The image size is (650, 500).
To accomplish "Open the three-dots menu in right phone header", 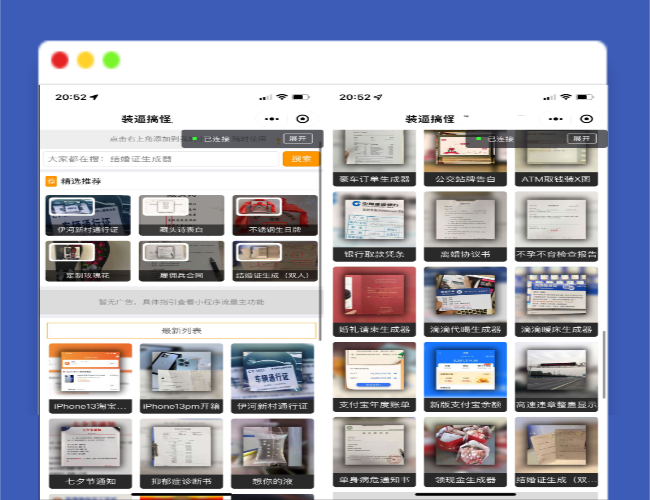I will [x=555, y=119].
